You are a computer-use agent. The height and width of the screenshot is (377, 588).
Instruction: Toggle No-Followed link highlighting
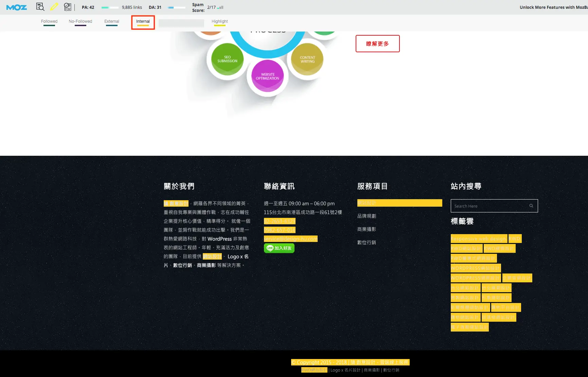[81, 22]
